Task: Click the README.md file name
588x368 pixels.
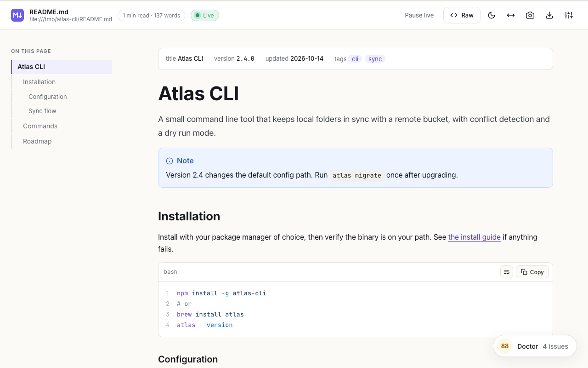Action: (49, 12)
